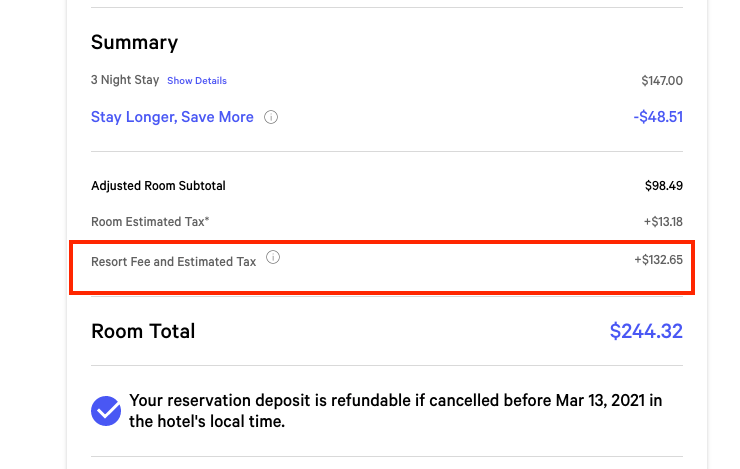Click the Room Total label
This screenshot has height=469, width=740.
(143, 331)
